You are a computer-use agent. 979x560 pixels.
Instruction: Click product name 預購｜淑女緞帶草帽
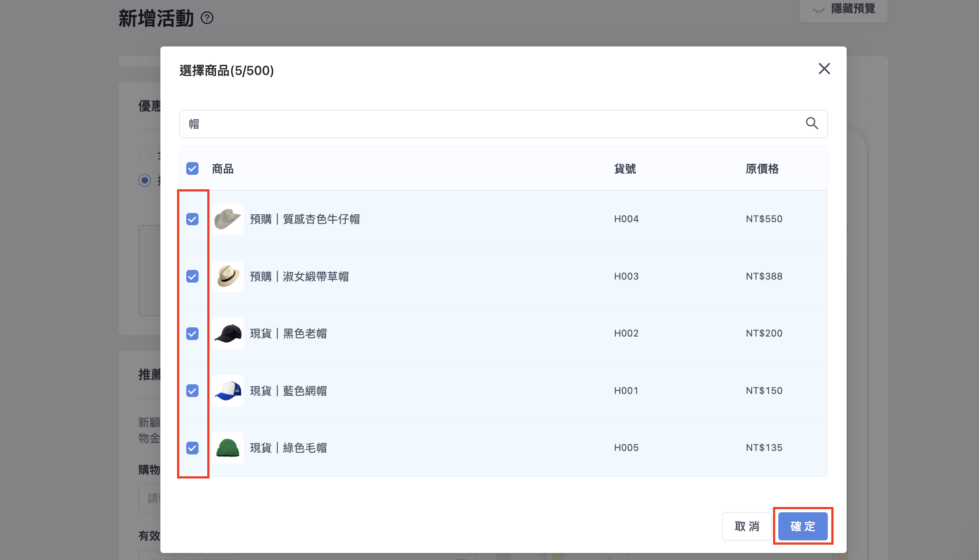299,276
